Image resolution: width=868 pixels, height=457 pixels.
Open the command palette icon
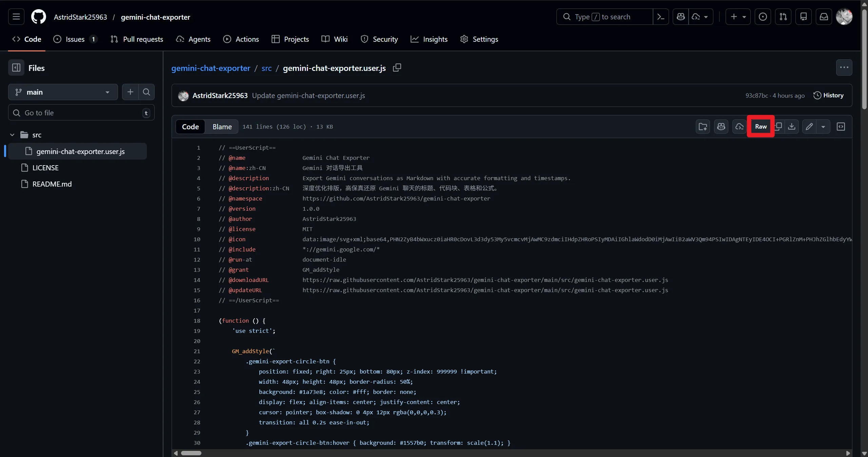(x=660, y=17)
